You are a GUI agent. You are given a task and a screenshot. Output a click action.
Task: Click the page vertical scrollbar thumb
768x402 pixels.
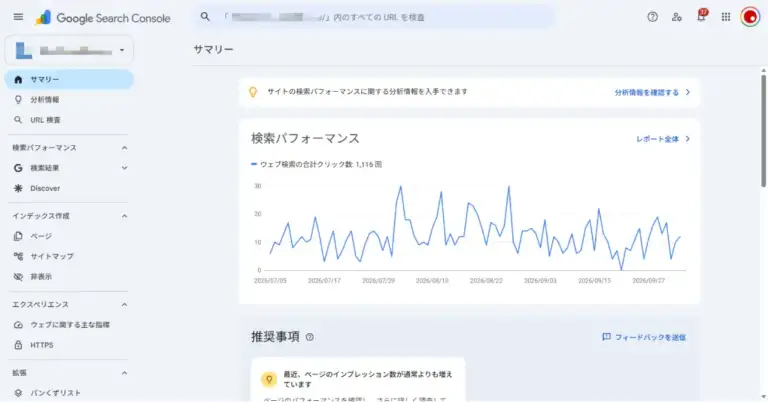[x=763, y=130]
